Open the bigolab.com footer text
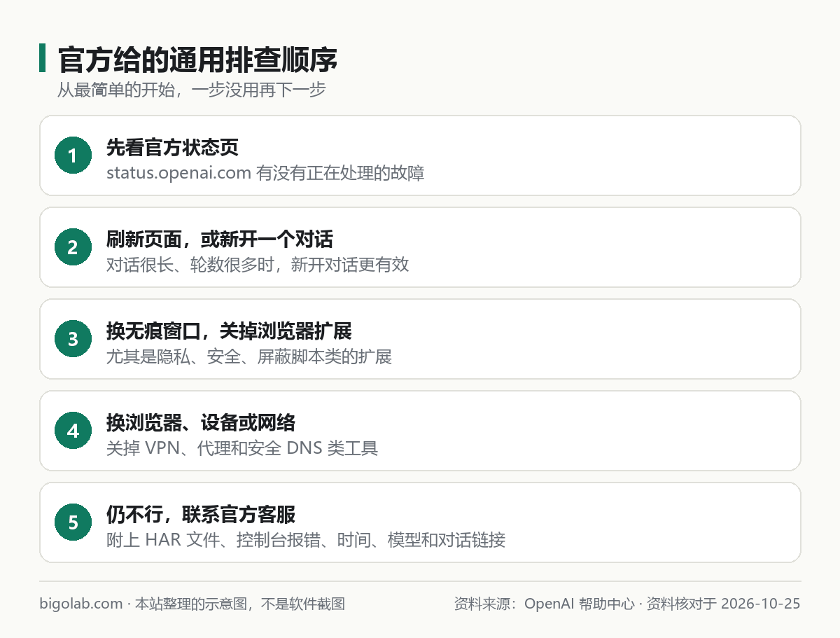Image resolution: width=840 pixels, height=638 pixels. click(81, 604)
